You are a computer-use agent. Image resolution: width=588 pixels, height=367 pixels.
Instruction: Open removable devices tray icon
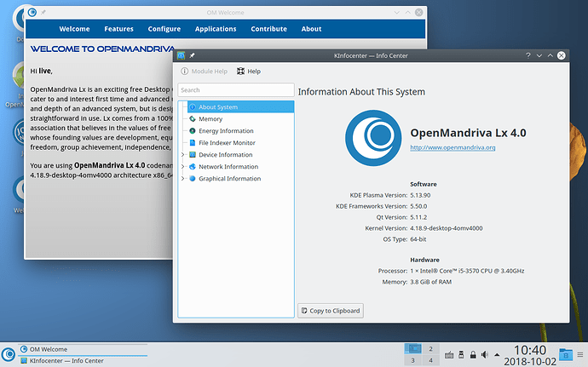click(461, 354)
